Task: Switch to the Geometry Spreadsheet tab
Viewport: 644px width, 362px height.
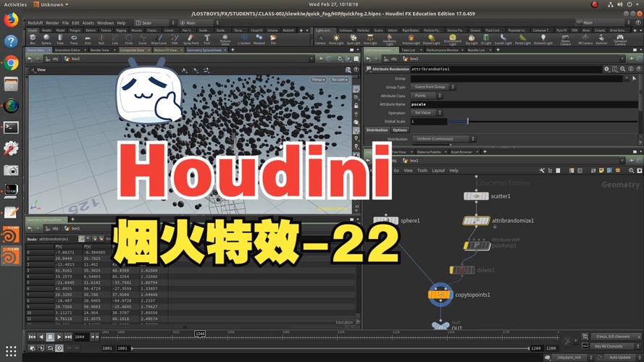Action: (204, 50)
